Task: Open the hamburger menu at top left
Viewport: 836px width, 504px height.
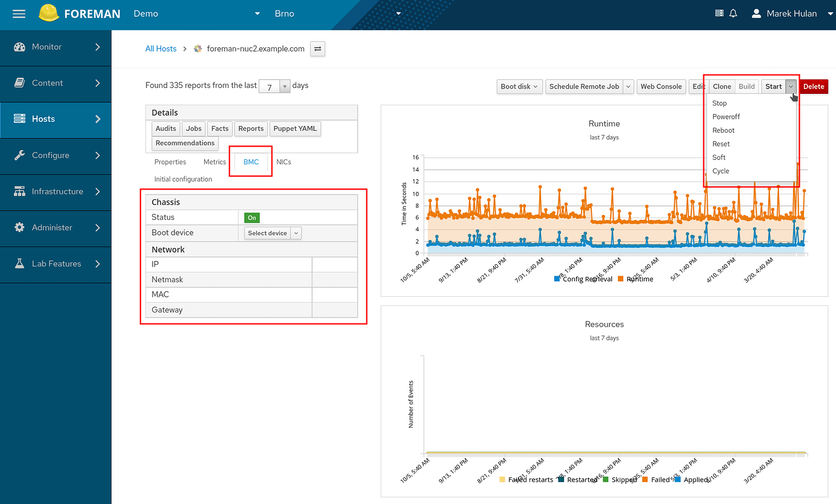Action: click(x=18, y=13)
